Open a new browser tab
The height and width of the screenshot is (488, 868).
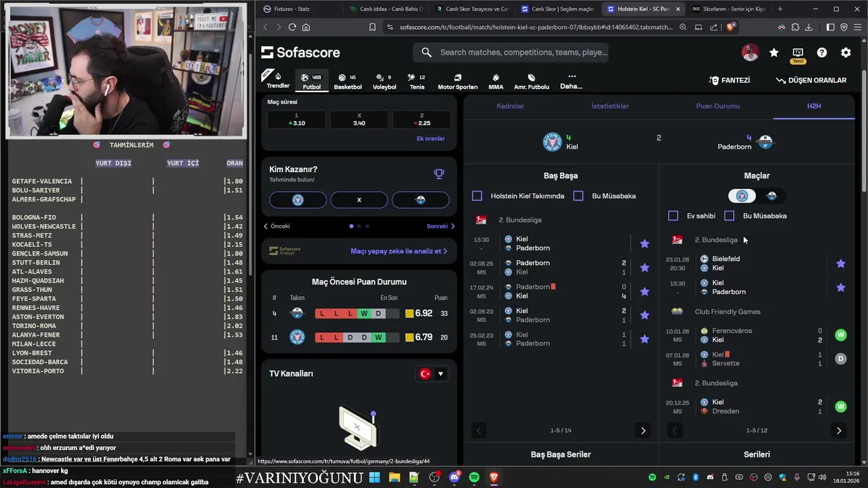click(780, 9)
